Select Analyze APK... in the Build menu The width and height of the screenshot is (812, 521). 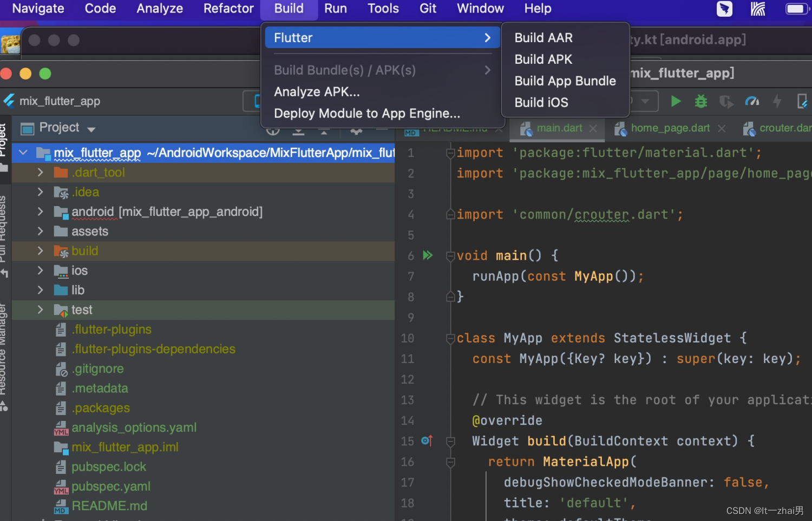[382, 92]
